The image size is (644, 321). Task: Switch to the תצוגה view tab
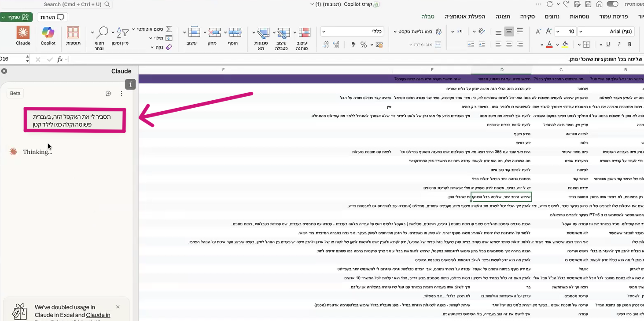pos(503,17)
